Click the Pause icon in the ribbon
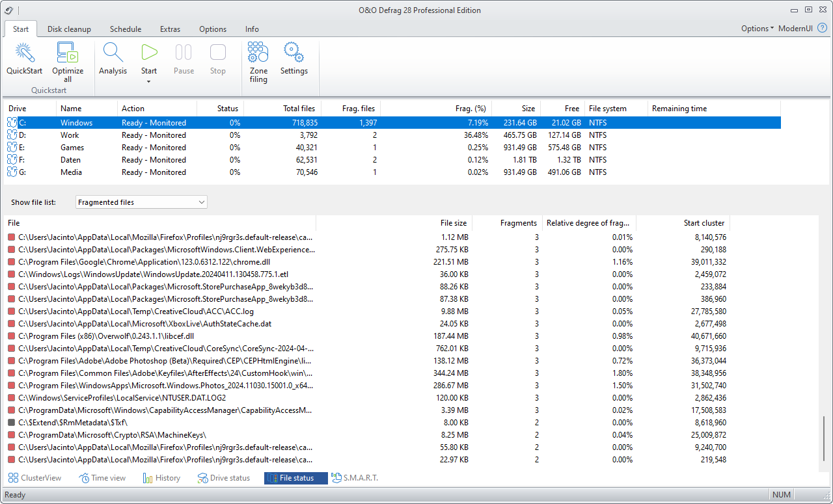This screenshot has width=833, height=504. click(184, 53)
